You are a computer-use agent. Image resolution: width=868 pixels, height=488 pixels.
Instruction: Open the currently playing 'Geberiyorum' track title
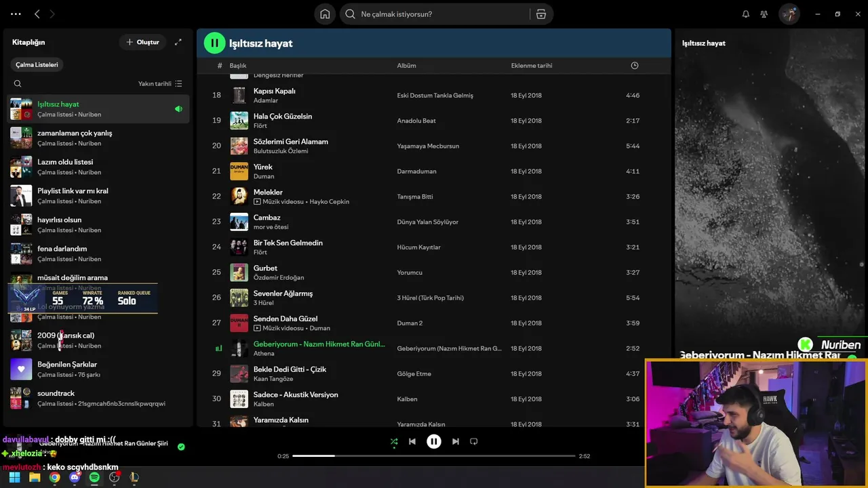[x=319, y=344]
